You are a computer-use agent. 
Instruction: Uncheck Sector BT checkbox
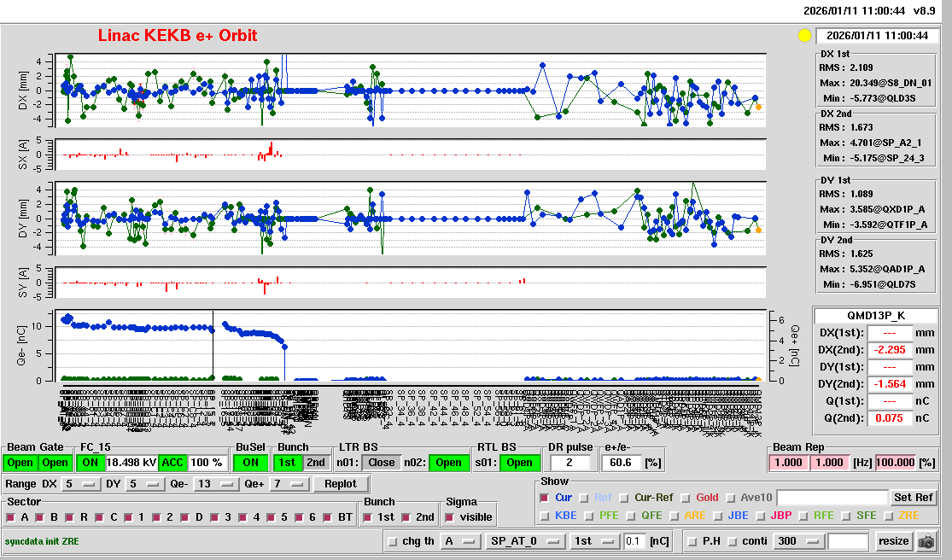point(331,517)
